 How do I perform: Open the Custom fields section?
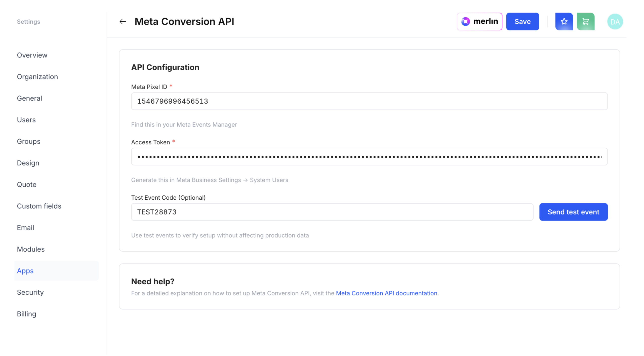coord(39,206)
